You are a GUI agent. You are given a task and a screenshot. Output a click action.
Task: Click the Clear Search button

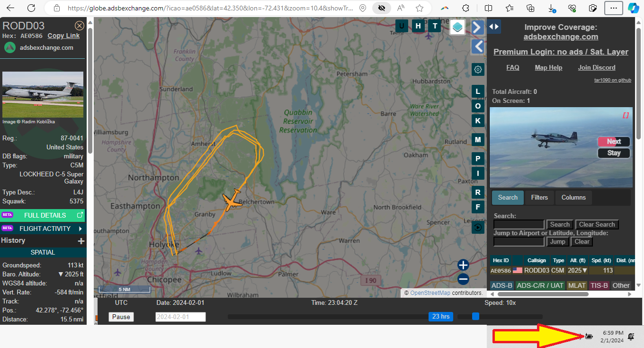[597, 225]
